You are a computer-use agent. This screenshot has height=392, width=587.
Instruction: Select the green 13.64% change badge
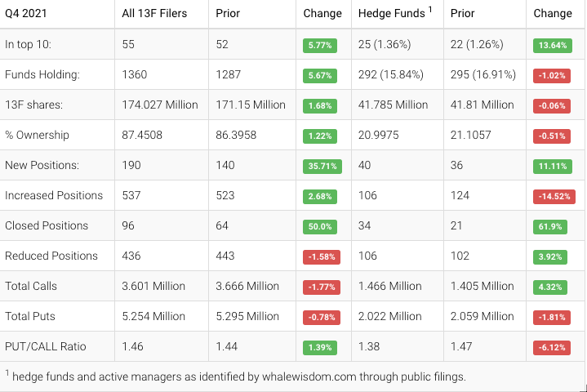pos(553,45)
